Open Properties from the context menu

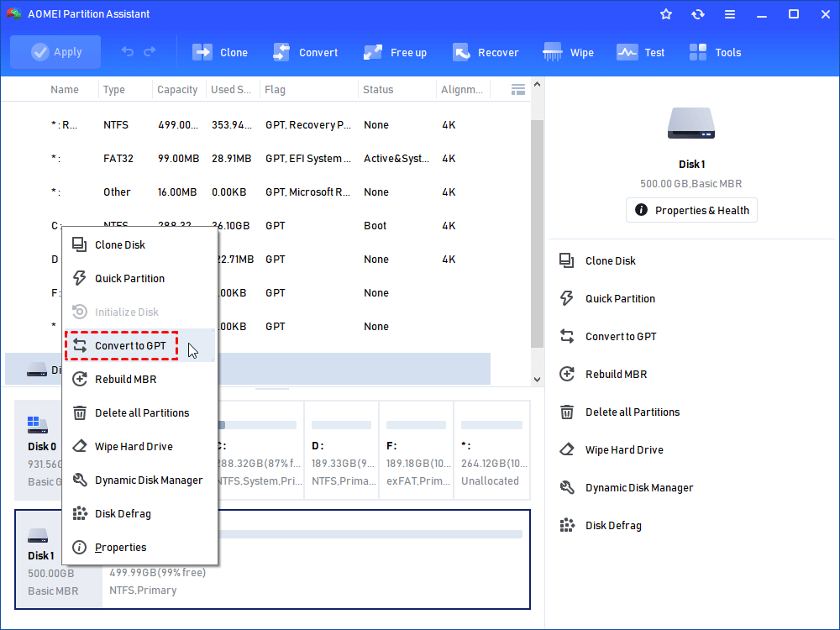click(140, 548)
